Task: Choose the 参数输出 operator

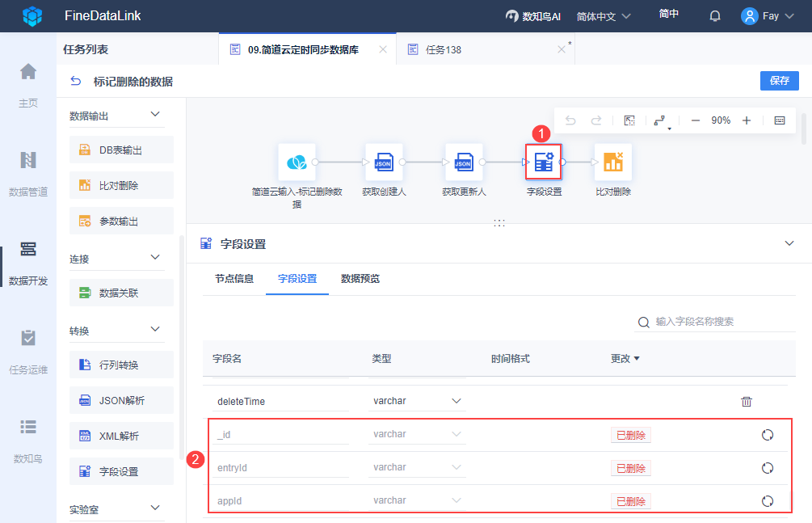Action: coord(122,221)
